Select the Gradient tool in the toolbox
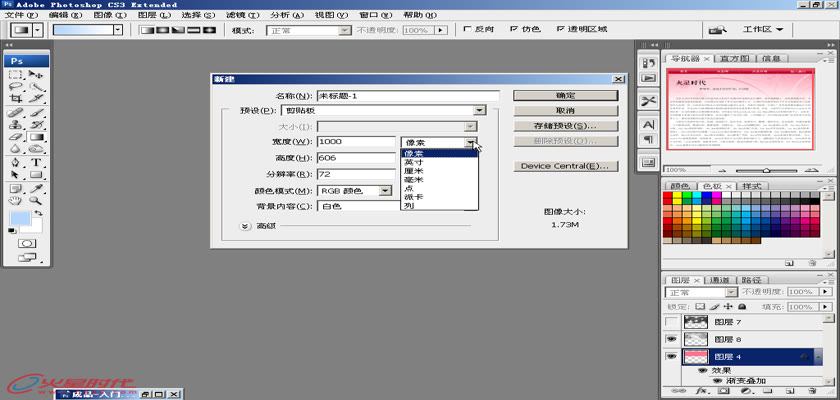The width and height of the screenshot is (840, 400). click(37, 137)
